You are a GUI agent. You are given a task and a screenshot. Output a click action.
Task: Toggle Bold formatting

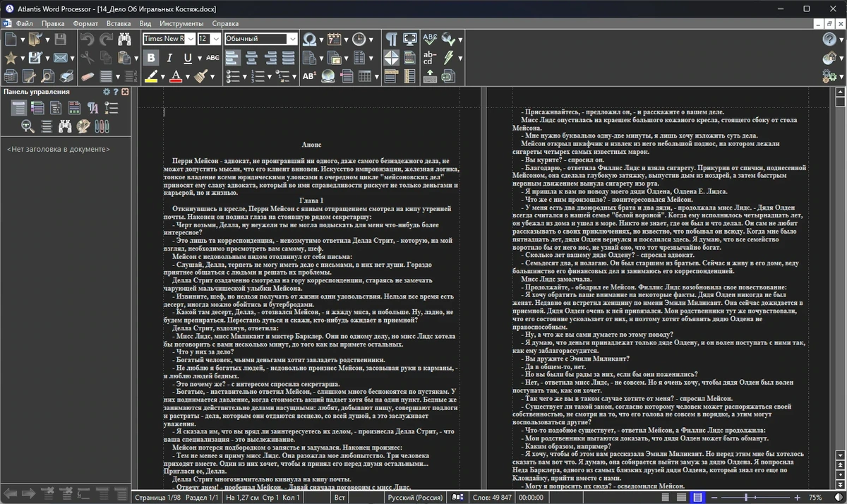[x=150, y=58]
